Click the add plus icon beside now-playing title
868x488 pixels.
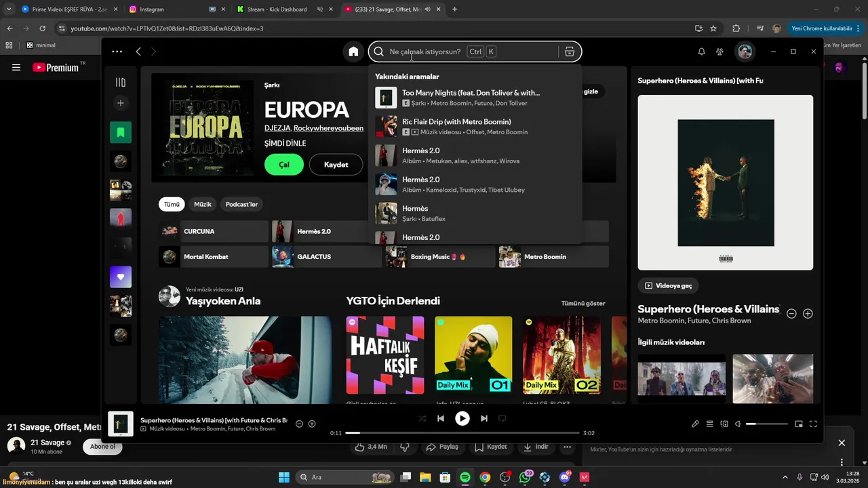coord(312,424)
